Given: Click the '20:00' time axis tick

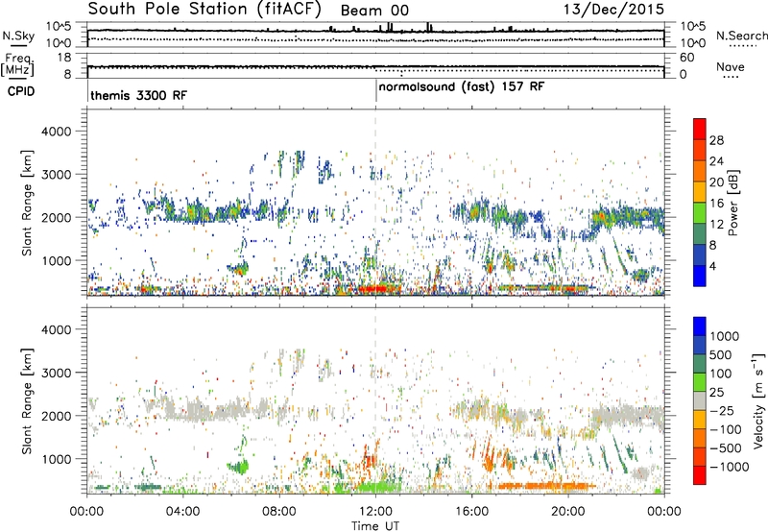Looking at the screenshot, I should point(568,512).
